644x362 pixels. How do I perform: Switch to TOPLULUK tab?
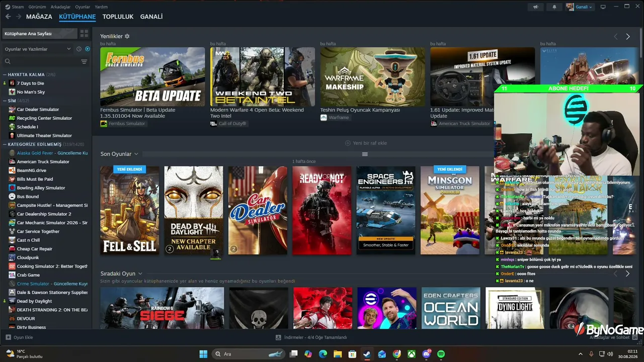point(118,17)
